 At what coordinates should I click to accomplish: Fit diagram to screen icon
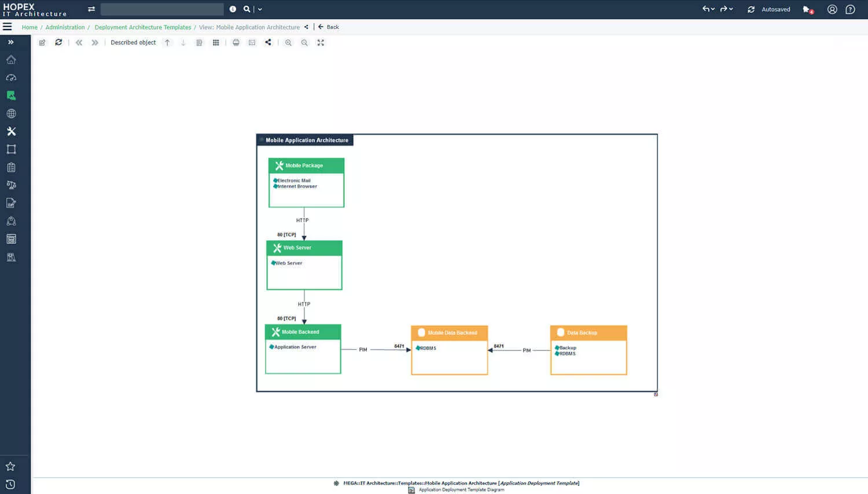(321, 42)
